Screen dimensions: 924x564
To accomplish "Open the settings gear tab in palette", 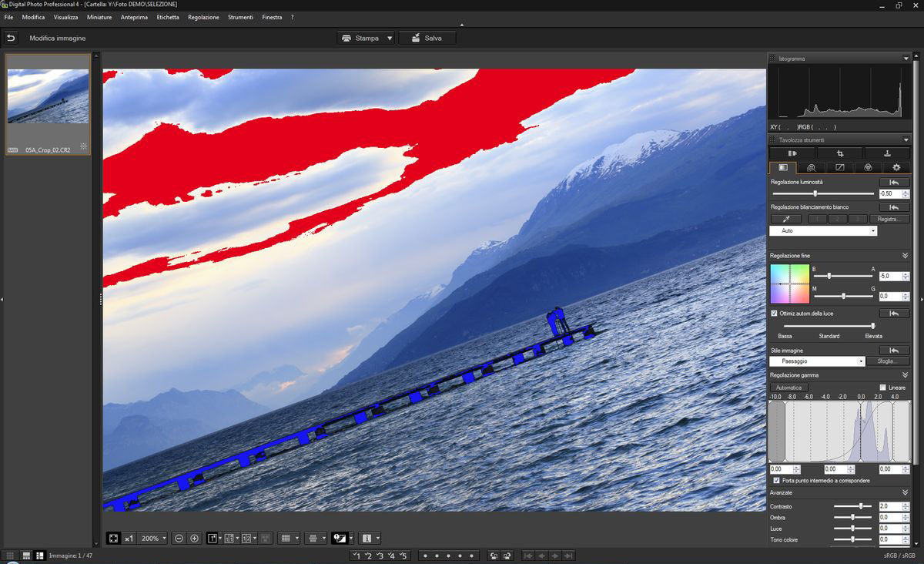I will click(896, 167).
